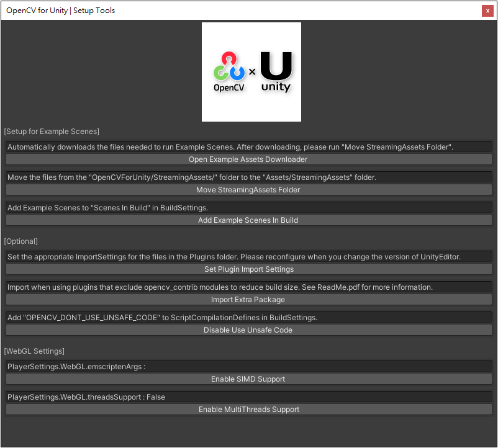Click Move StreamingAssets Folder button
Viewport: 498px width, 448px height.
coord(248,190)
